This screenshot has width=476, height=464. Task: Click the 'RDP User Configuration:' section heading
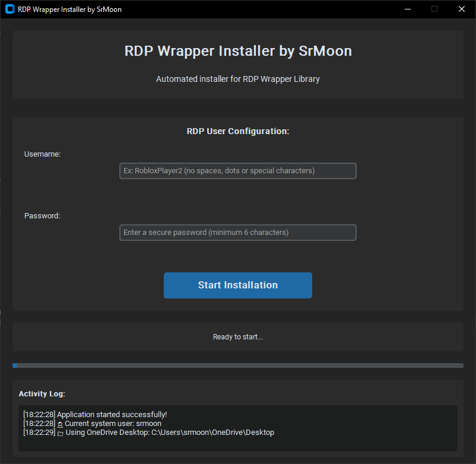click(237, 131)
